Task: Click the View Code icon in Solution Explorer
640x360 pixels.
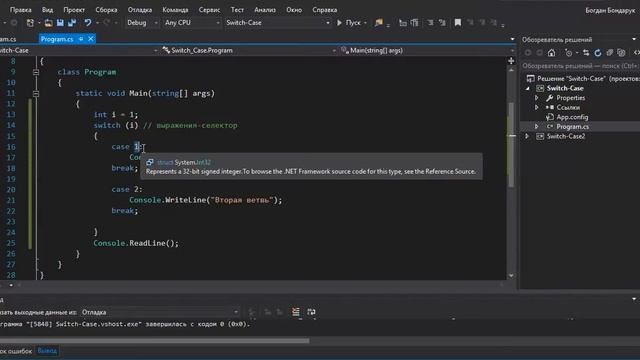Action: pyautogui.click(x=636, y=53)
